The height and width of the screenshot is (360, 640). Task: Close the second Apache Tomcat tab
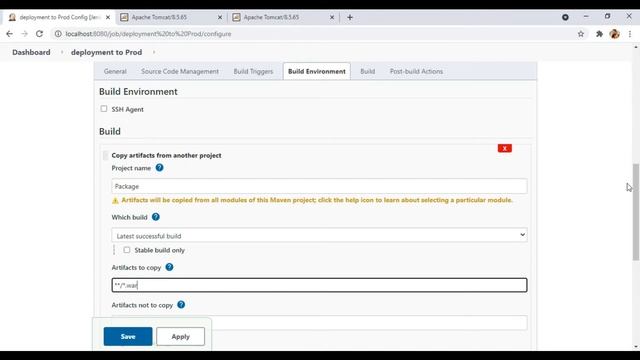tap(332, 18)
